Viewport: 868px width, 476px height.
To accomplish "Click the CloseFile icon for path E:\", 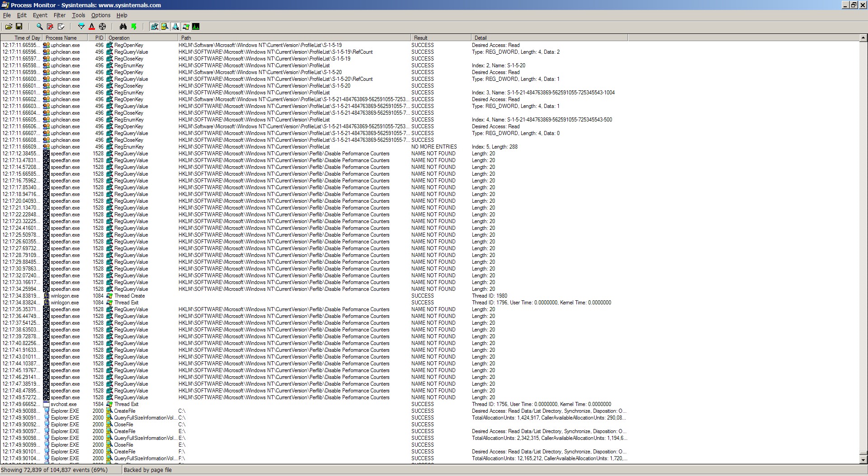I will coord(109,445).
